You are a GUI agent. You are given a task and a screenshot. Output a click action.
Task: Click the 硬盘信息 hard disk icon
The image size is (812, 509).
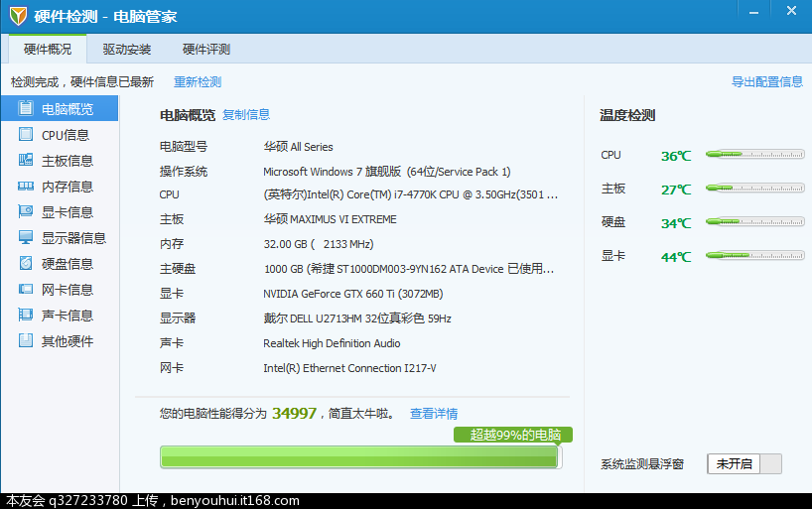[x=26, y=263]
